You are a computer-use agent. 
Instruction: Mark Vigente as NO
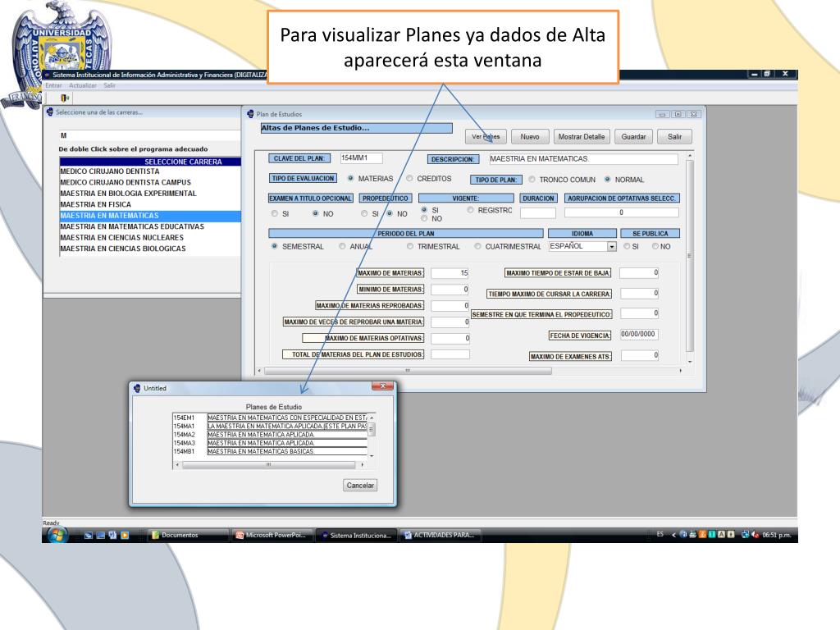424,218
